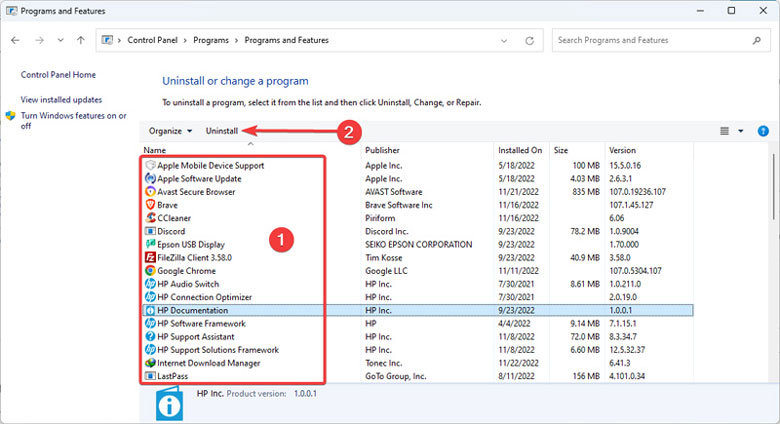780x424 pixels.
Task: Sort programs by Publisher column header
Action: pos(384,150)
